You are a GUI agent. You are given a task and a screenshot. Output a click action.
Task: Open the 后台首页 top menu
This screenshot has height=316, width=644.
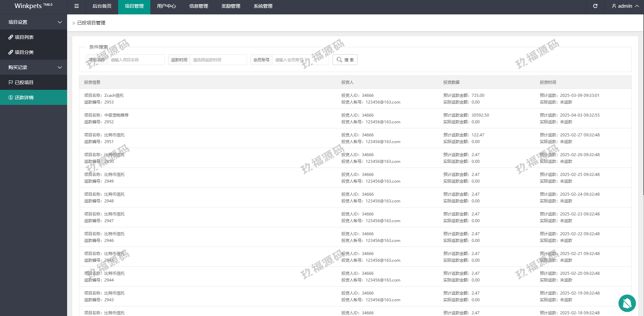(102, 6)
